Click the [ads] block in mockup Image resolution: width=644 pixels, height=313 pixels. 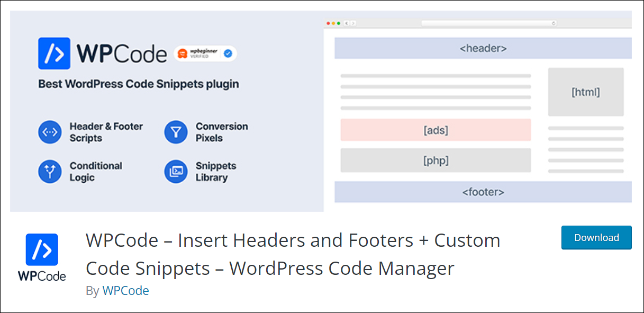point(436,130)
